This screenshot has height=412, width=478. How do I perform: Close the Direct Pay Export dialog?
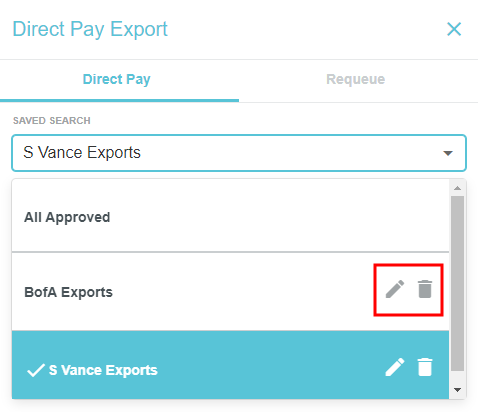coord(454,29)
